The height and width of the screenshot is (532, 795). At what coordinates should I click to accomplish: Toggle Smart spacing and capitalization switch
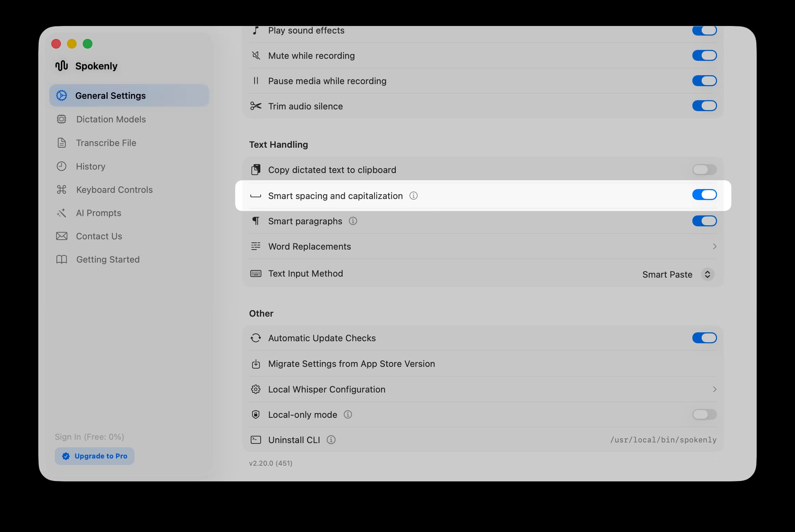click(x=704, y=195)
